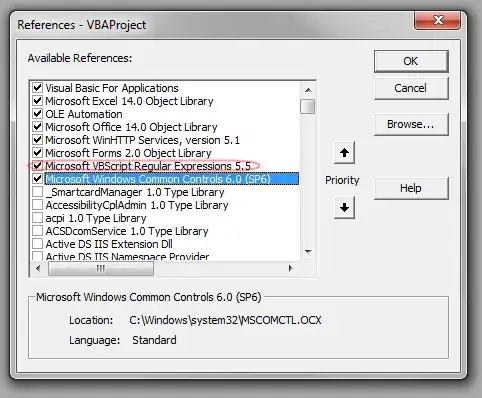Open Browse to locate a reference file
Screen dimensions: 482x398
(411, 124)
